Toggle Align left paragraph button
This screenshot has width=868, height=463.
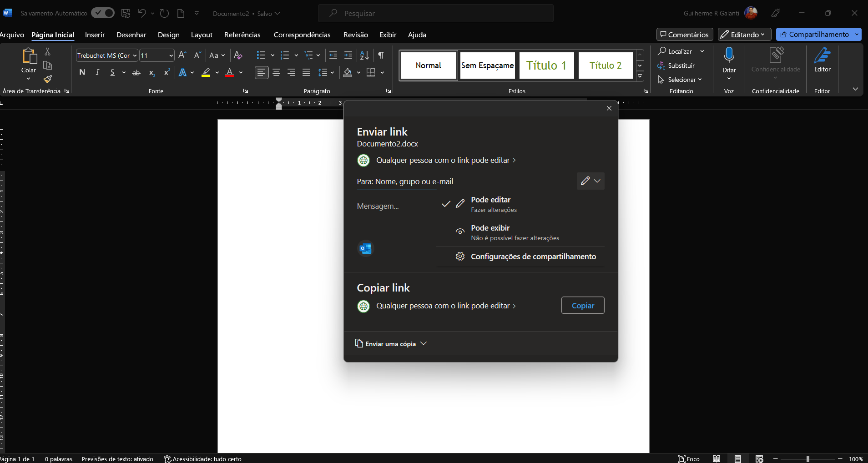[x=261, y=72]
